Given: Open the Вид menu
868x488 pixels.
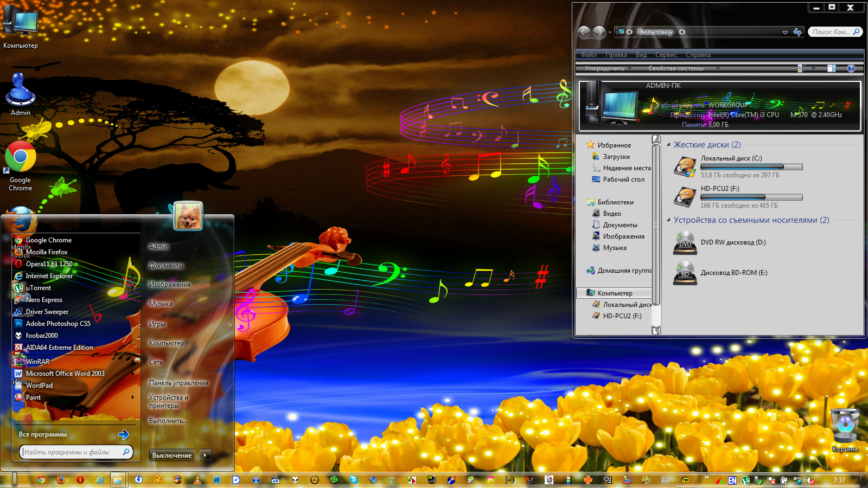Looking at the screenshot, I should [x=641, y=55].
